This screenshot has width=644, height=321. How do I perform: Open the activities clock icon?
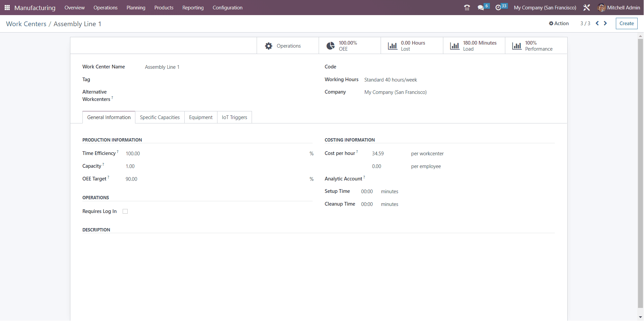498,7
